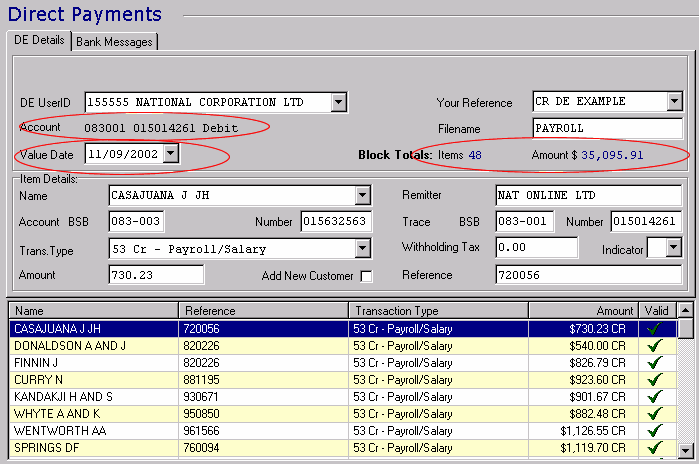Click the Reference column header
The height and width of the screenshot is (464, 699).
263,311
